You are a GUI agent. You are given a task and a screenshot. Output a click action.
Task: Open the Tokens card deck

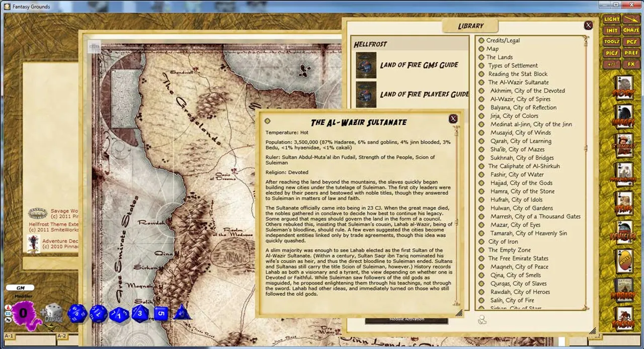click(624, 320)
